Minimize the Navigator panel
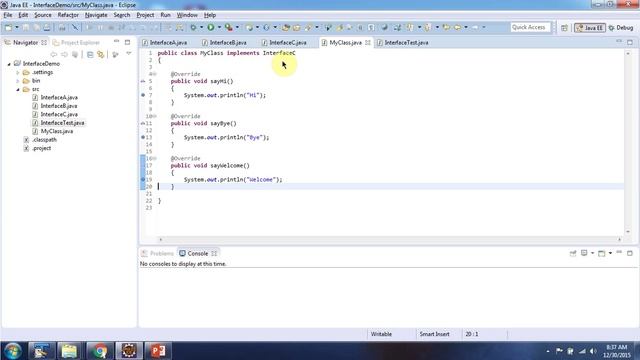Viewport: 640px width, 360px height. (117, 42)
